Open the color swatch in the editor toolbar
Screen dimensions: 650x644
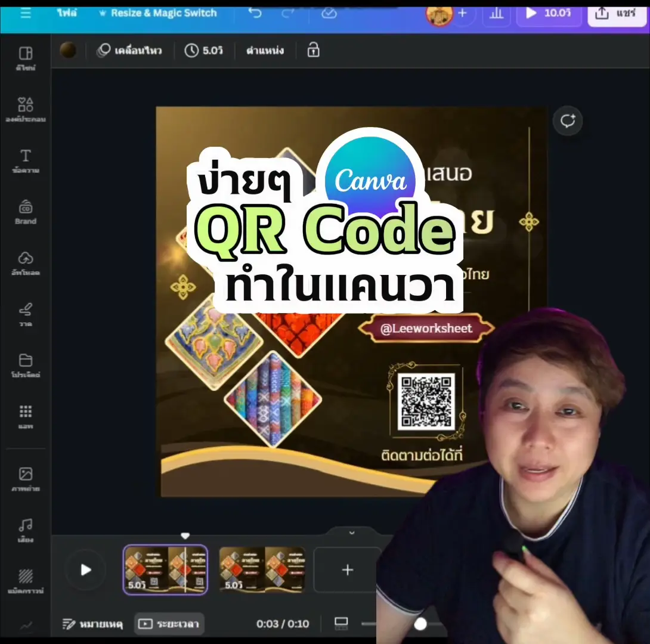point(69,51)
